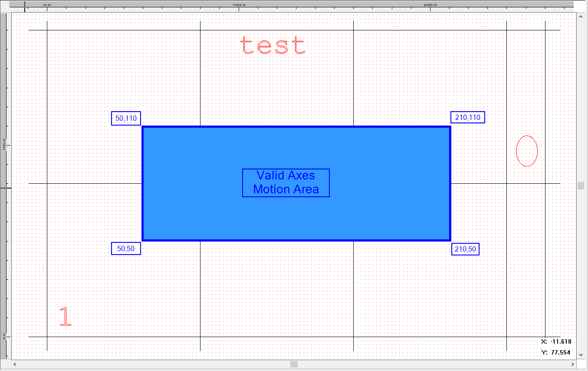Select the horizontal scrollbar thumb
Screen dimensions: 588x371
[x=294, y=364]
